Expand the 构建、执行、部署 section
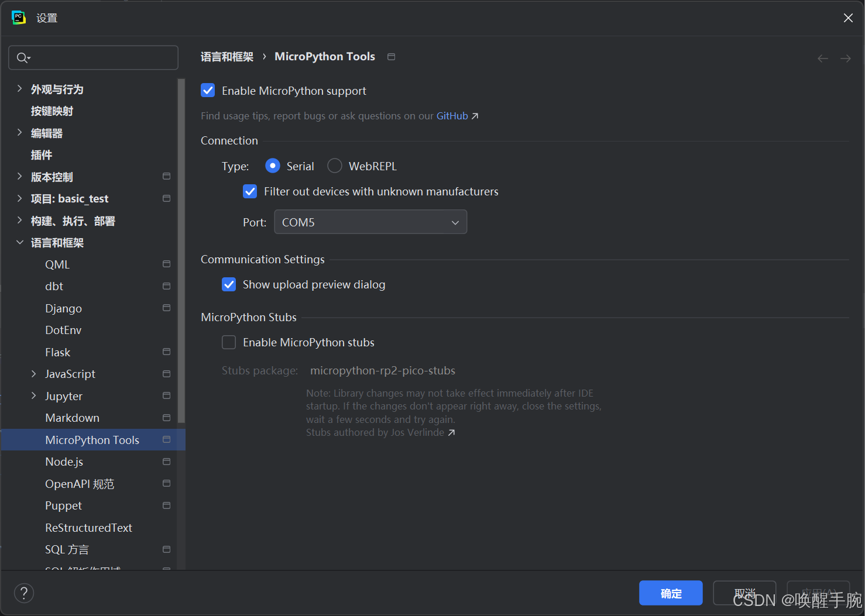The width and height of the screenshot is (865, 616). 19,220
